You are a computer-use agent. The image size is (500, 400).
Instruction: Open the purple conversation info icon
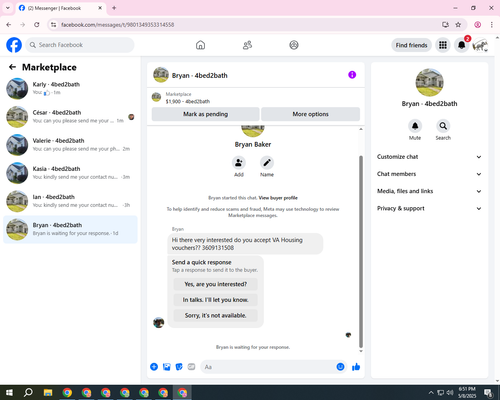click(352, 75)
